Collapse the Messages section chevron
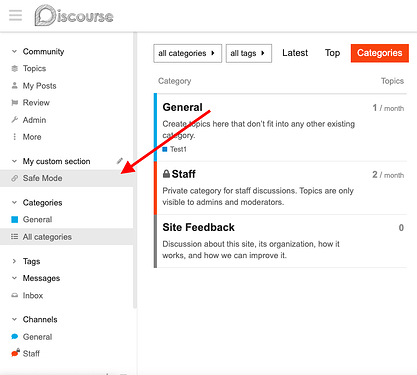Image resolution: width=417 pixels, height=375 pixels. click(x=14, y=278)
